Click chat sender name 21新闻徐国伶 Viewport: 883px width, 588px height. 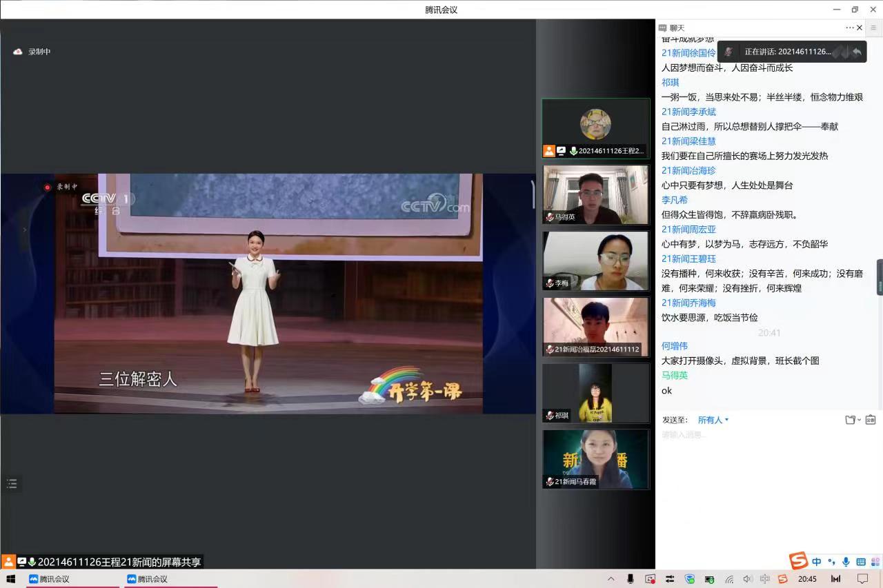click(x=688, y=53)
